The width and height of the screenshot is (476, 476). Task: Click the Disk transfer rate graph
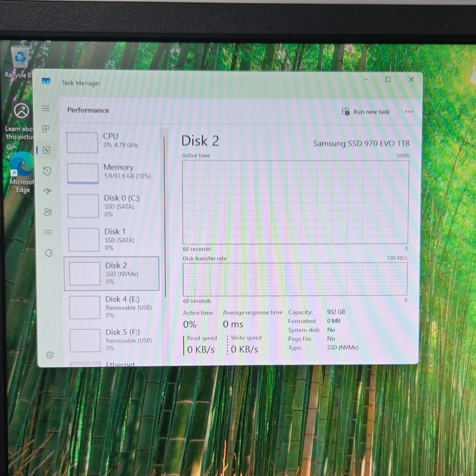click(295, 279)
